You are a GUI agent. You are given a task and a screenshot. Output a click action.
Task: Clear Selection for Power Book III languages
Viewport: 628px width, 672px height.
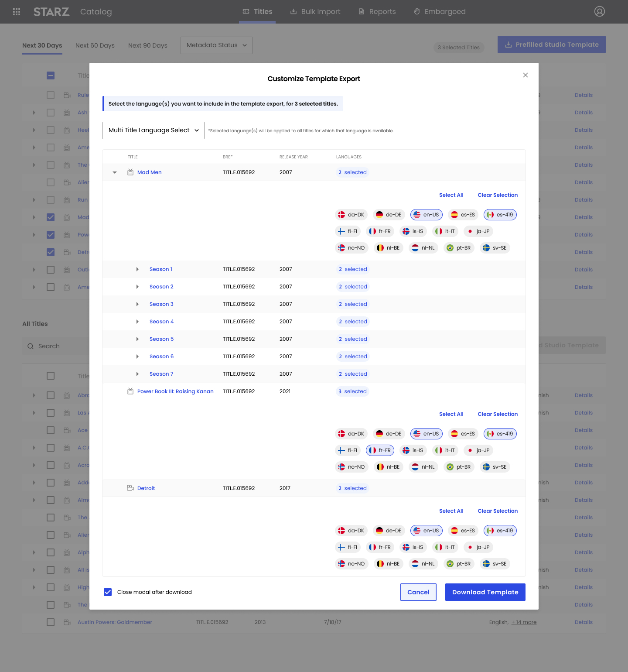point(498,414)
